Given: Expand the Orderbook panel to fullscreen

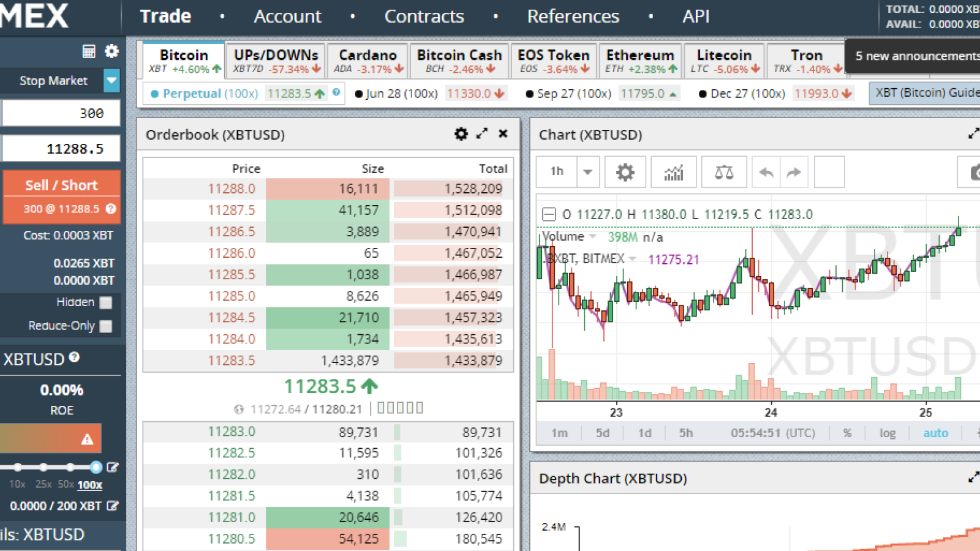Looking at the screenshot, I should [x=482, y=133].
